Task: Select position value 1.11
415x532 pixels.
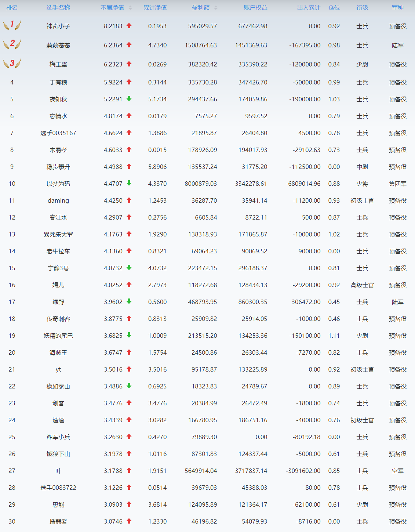Action: (334, 336)
